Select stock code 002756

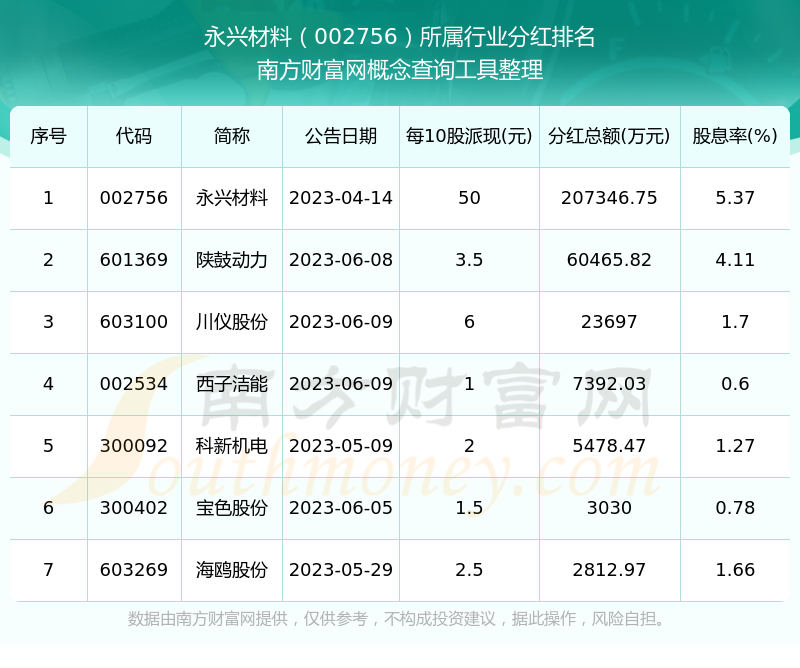[x=134, y=198]
